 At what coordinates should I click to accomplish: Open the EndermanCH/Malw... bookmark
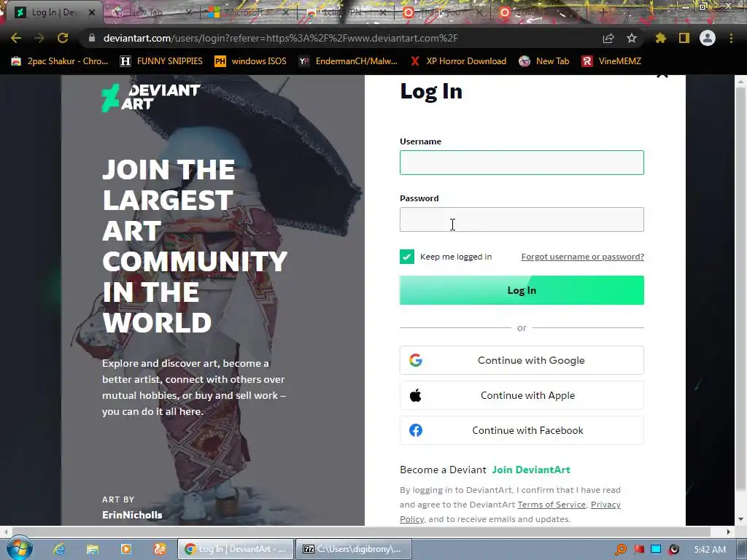[348, 61]
